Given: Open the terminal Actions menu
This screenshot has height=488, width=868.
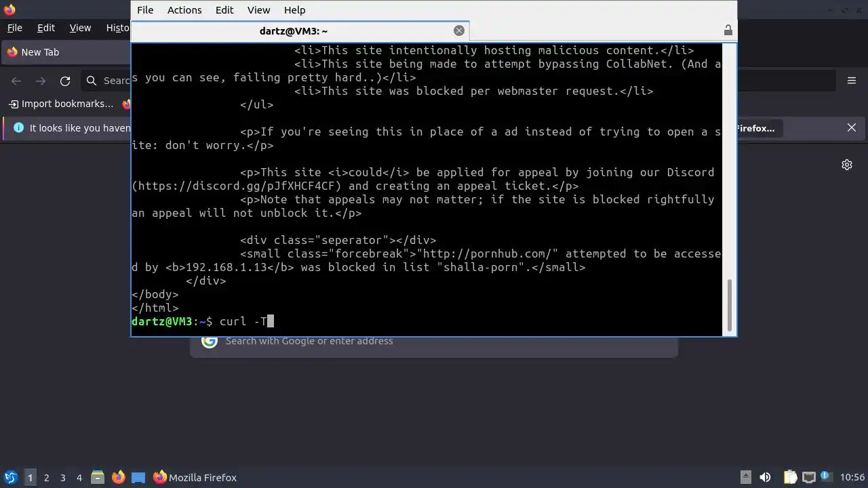Looking at the screenshot, I should click(184, 10).
